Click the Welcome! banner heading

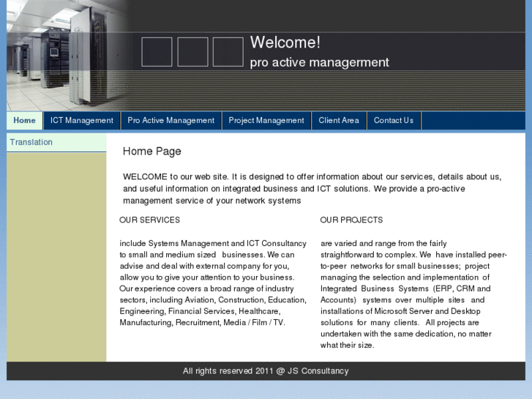tap(285, 42)
